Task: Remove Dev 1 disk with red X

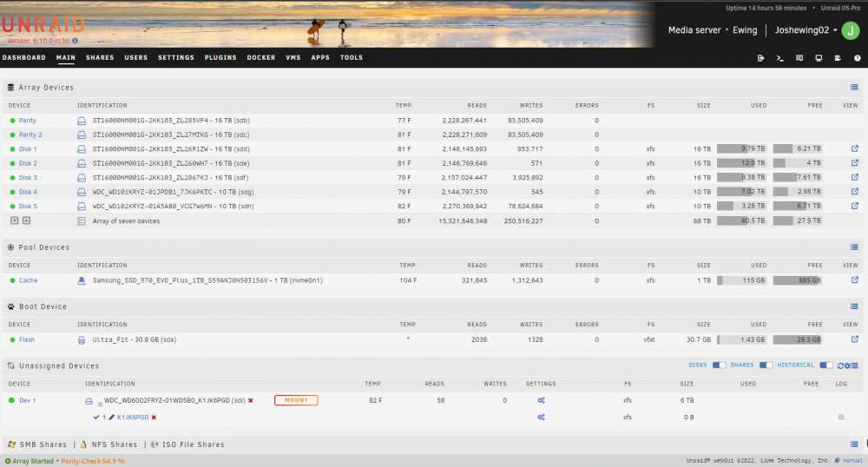Action: coord(251,401)
